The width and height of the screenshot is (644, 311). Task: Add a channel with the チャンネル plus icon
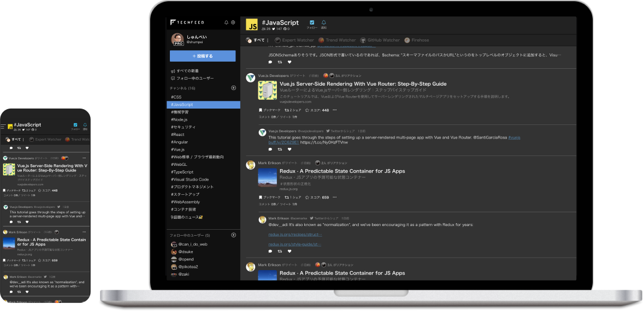(x=234, y=88)
